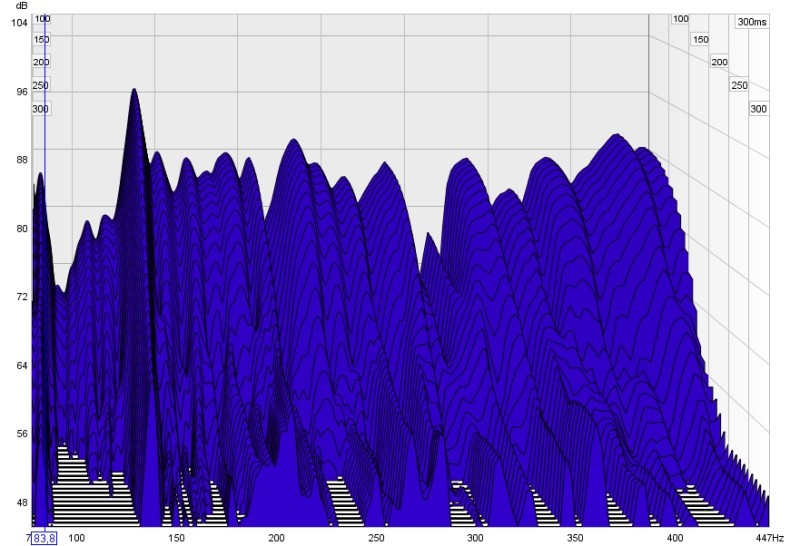The width and height of the screenshot is (800, 546).
Task: Click the 150 time label on left depth scale
Action: point(41,40)
